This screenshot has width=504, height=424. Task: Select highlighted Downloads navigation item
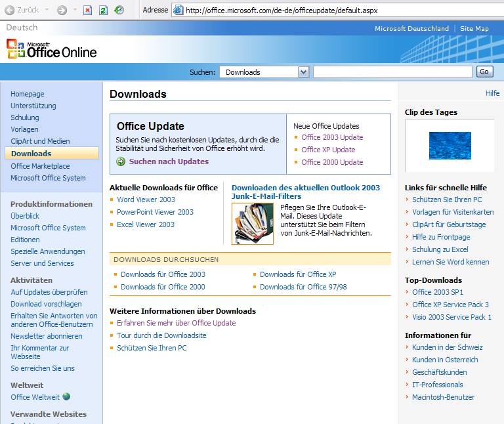[x=52, y=154]
